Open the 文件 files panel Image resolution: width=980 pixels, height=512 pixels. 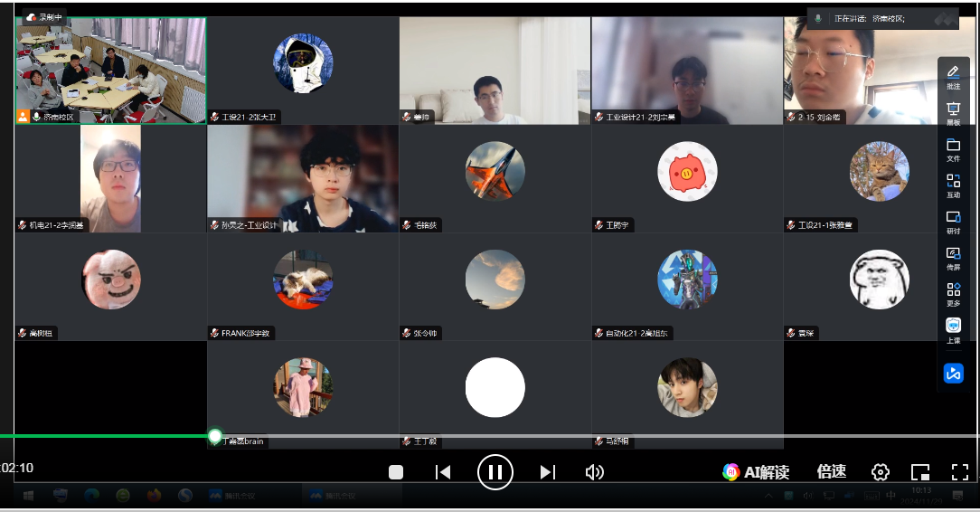tap(953, 148)
